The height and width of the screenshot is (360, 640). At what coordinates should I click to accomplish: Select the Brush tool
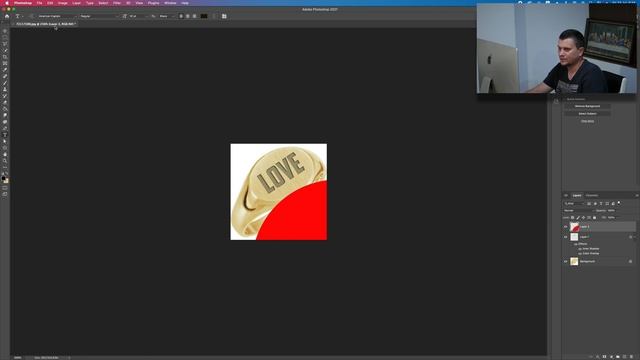[5, 83]
